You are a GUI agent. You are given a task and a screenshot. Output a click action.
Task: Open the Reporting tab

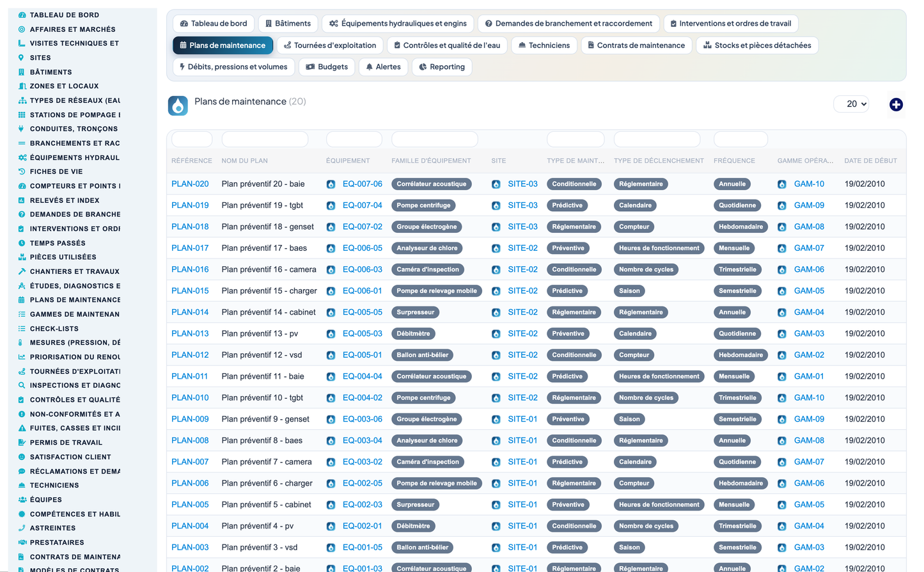tap(442, 67)
